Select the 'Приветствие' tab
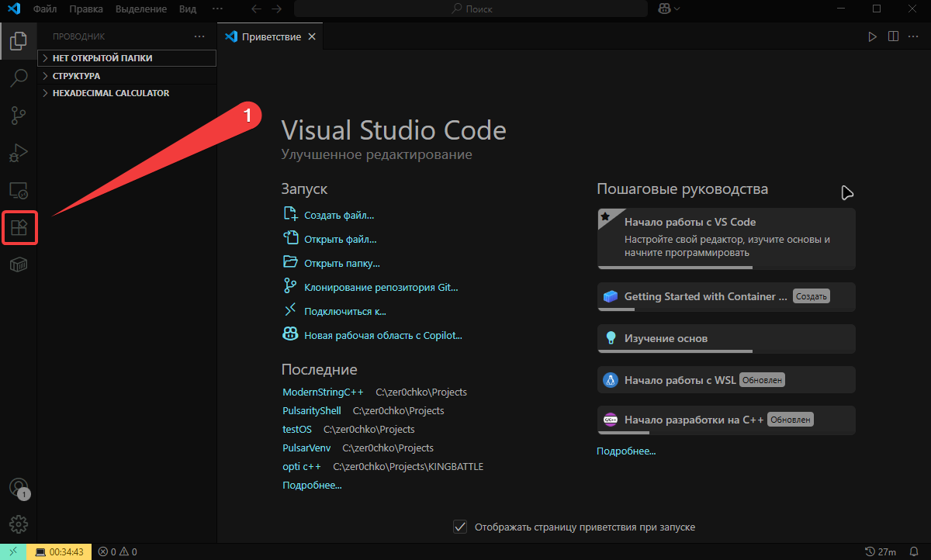Viewport: 931px width, 560px height. pyautogui.click(x=271, y=36)
